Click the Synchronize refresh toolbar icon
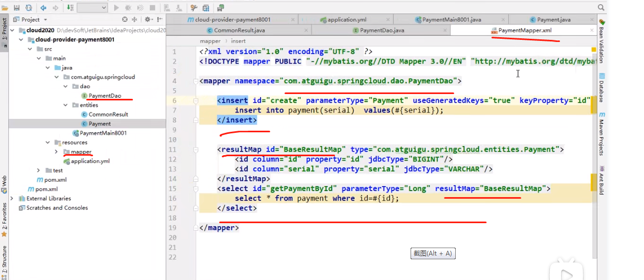 coord(28,8)
